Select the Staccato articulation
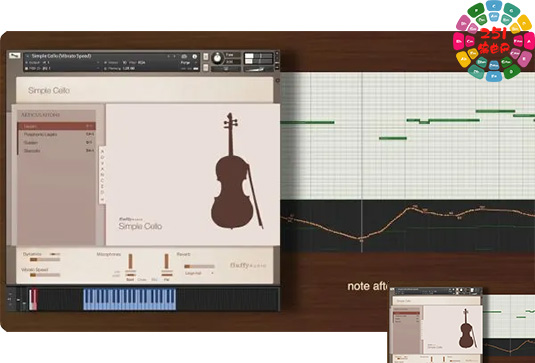 pyautogui.click(x=57, y=150)
